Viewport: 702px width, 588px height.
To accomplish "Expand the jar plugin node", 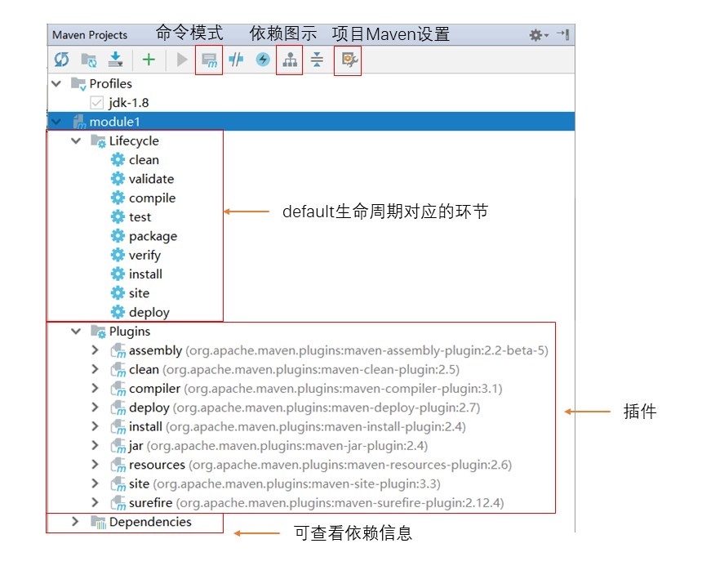I will [x=95, y=446].
